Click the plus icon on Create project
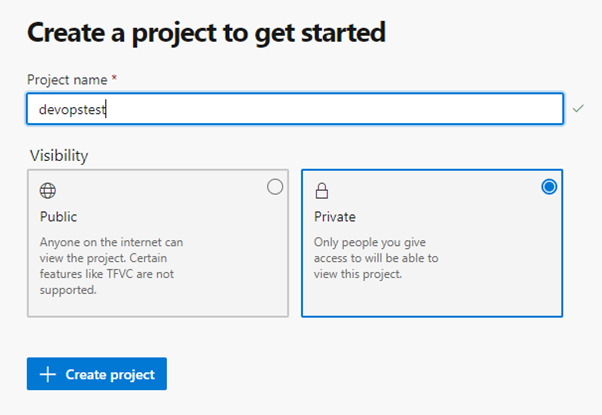This screenshot has height=415, width=602. tap(47, 374)
